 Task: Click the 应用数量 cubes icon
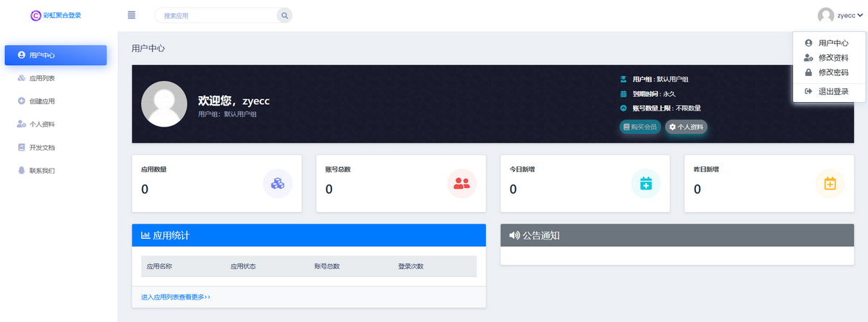[x=277, y=184]
